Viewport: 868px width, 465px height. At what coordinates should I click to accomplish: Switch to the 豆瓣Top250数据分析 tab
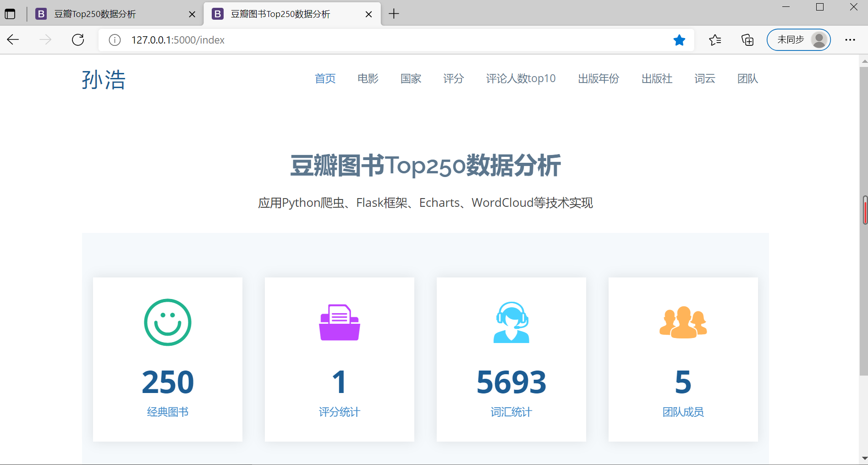94,14
